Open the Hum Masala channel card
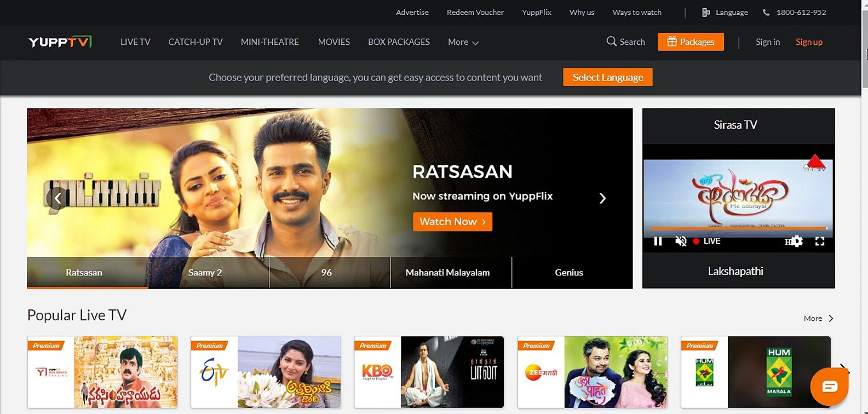 pyautogui.click(x=756, y=372)
